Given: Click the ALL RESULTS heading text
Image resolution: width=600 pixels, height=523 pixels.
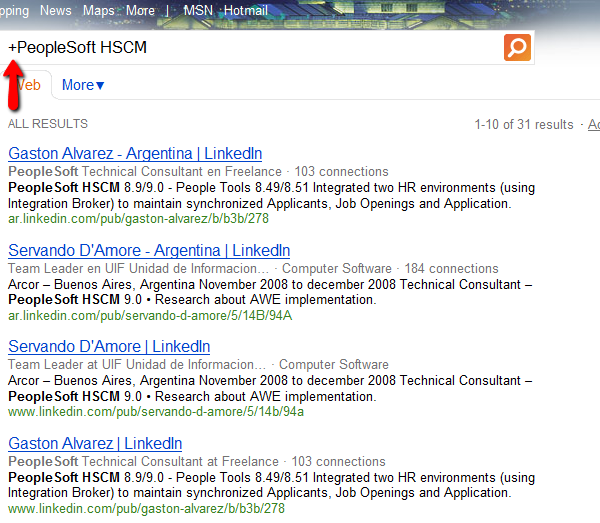Looking at the screenshot, I should tap(48, 124).
